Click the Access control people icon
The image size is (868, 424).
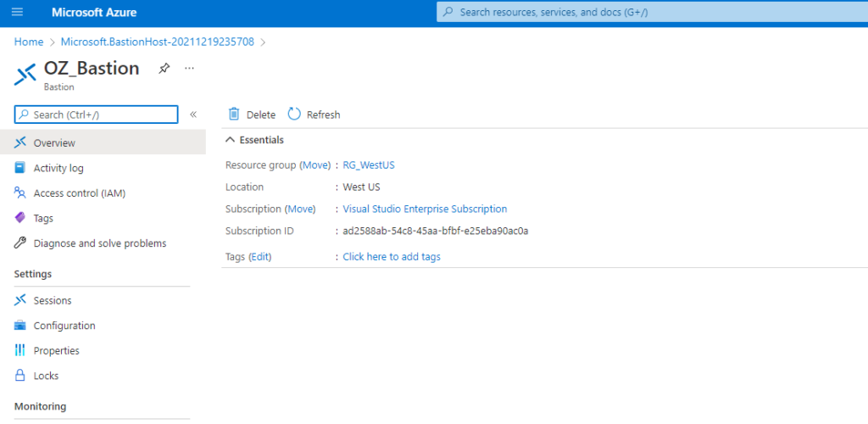20,193
